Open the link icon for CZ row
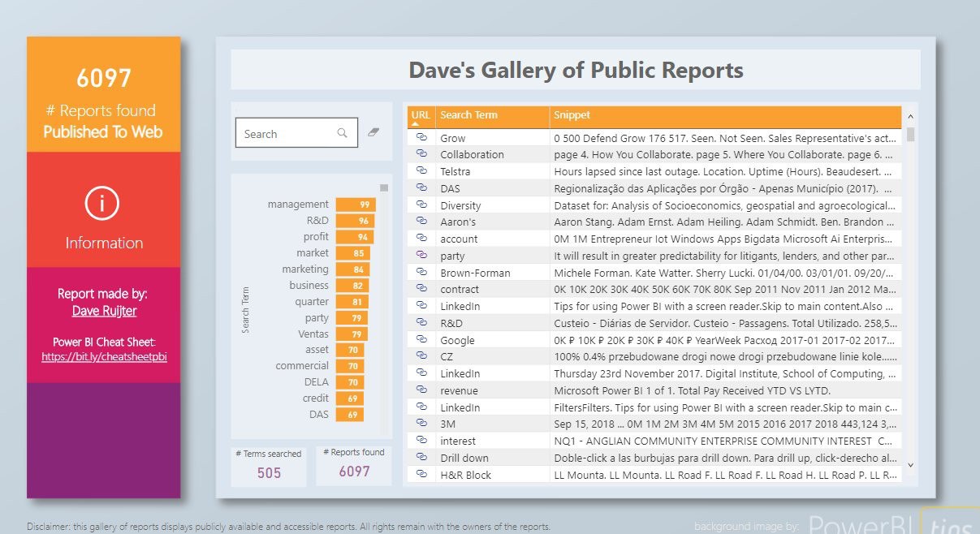This screenshot has height=534, width=980. point(421,357)
